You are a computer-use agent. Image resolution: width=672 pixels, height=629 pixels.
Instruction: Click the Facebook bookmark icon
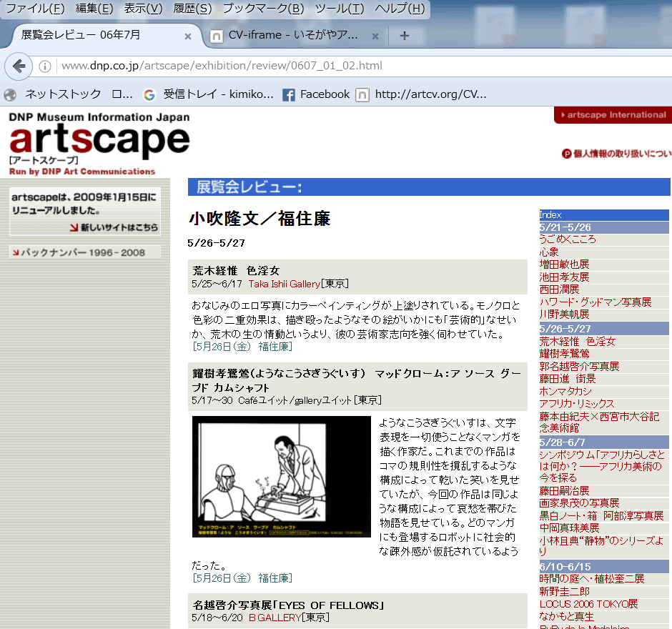click(x=288, y=94)
